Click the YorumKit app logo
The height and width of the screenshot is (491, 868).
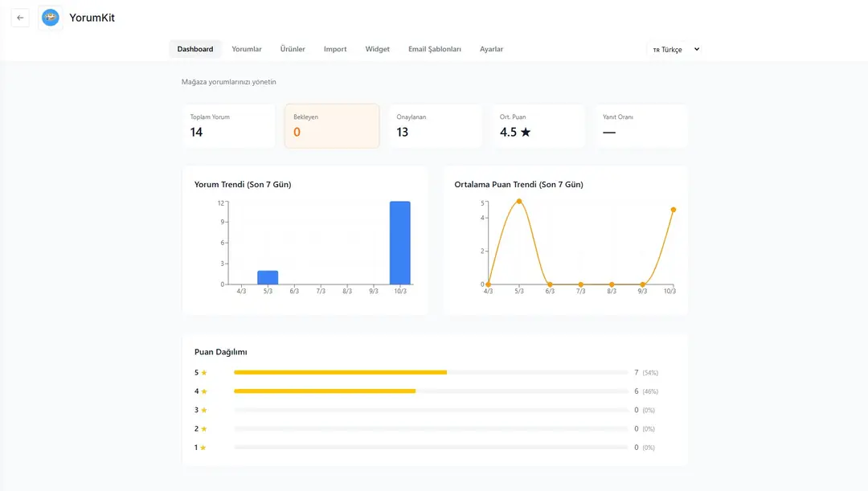pos(51,18)
